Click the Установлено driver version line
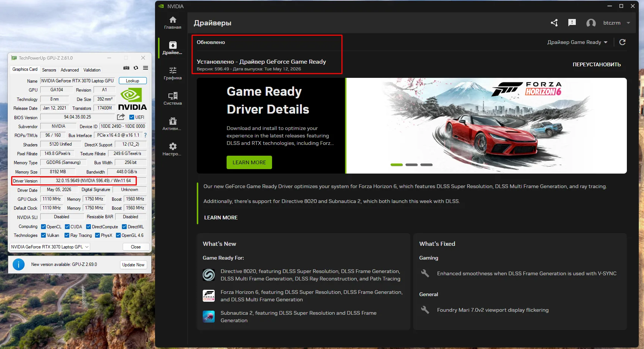This screenshot has width=644, height=349. 249,69
